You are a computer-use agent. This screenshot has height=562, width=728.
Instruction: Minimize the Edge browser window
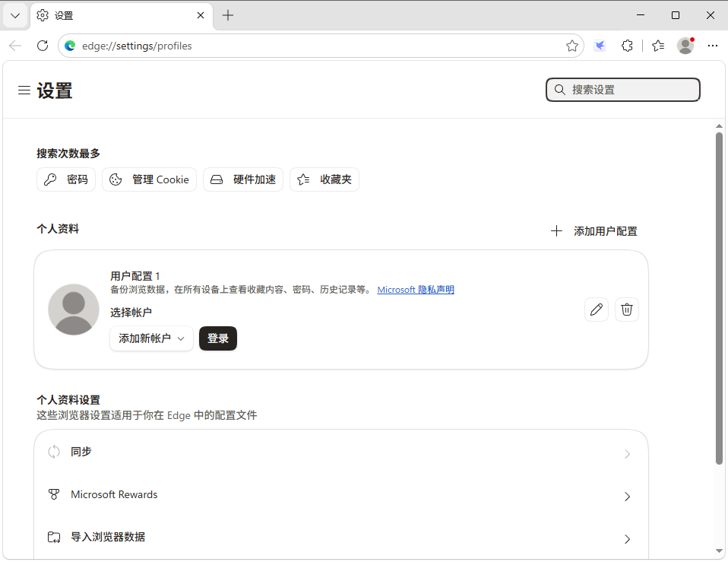641,15
